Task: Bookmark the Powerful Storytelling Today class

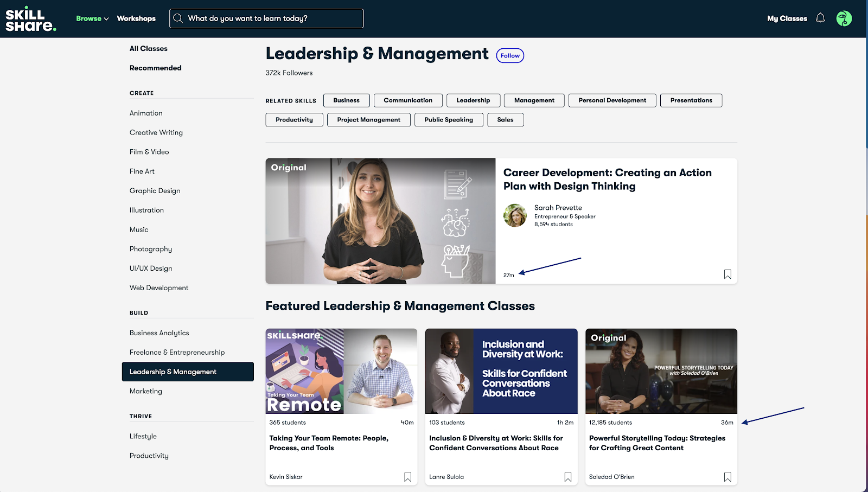Action: tap(727, 477)
